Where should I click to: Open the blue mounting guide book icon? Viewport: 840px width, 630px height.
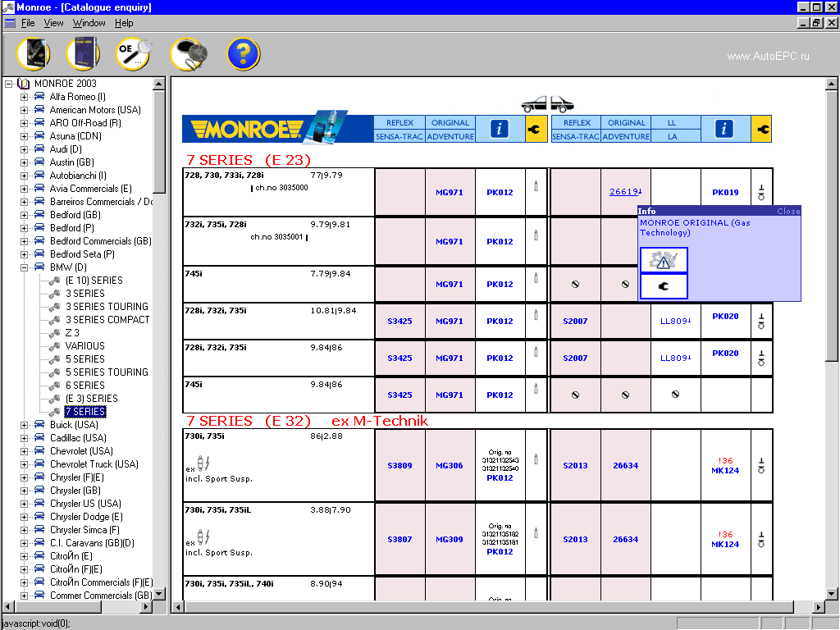click(82, 52)
